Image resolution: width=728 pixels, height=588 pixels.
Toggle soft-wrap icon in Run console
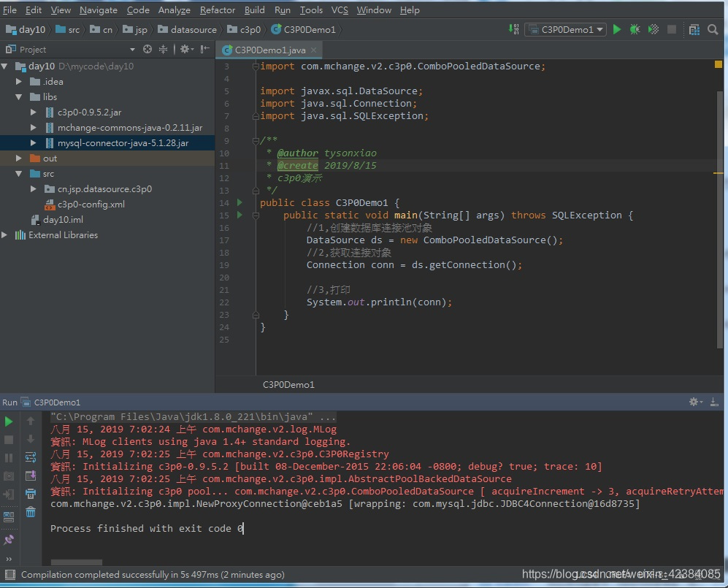[x=31, y=457]
